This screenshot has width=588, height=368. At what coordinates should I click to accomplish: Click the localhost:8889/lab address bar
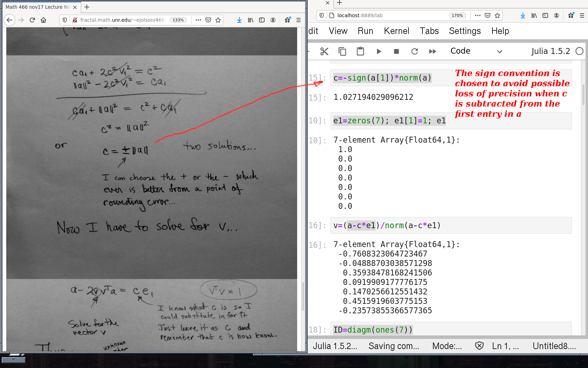[x=388, y=15]
